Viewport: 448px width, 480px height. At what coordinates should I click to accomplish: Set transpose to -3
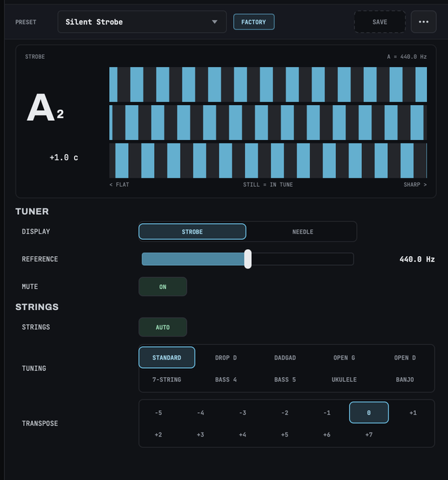pyautogui.click(x=242, y=413)
